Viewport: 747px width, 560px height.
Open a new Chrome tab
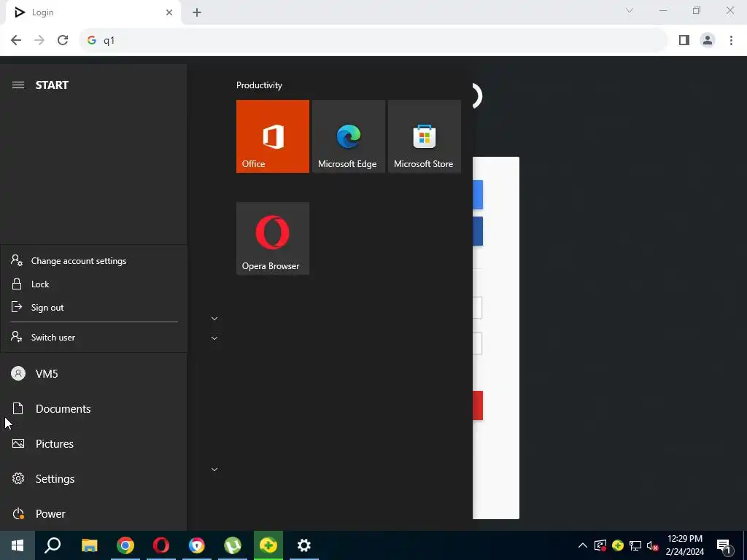click(x=197, y=12)
